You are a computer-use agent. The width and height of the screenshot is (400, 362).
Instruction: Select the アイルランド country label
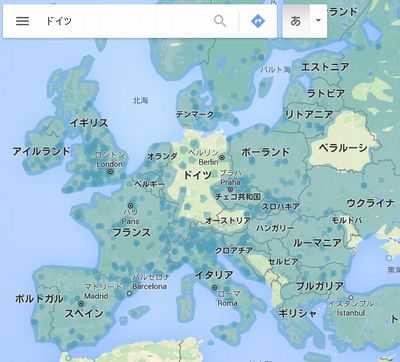click(41, 151)
